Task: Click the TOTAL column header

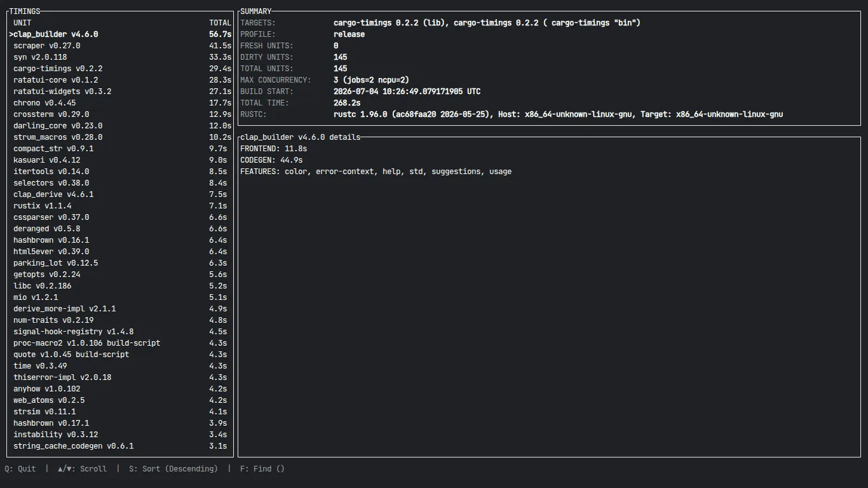Action: coord(220,23)
